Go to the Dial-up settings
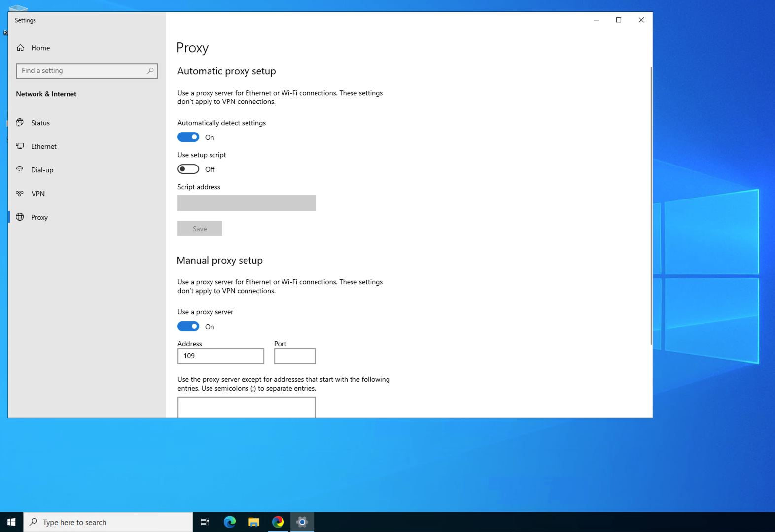This screenshot has height=532, width=775. [x=42, y=170]
